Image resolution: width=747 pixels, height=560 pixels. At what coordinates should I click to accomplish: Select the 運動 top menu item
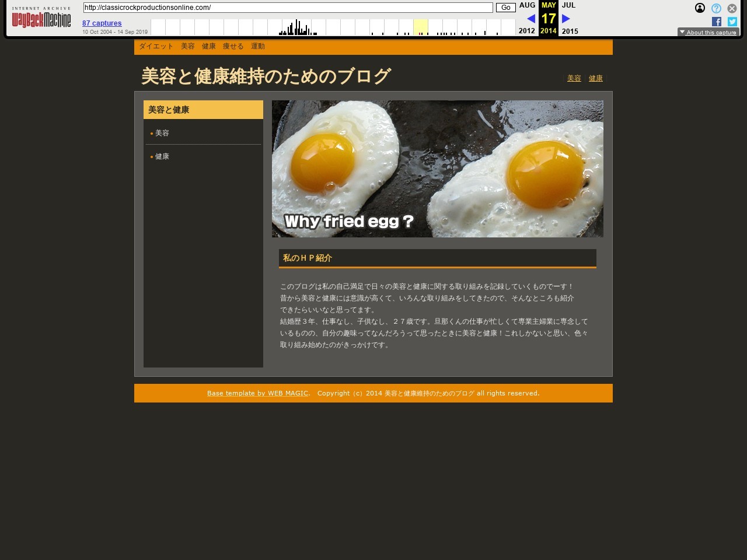tap(257, 46)
